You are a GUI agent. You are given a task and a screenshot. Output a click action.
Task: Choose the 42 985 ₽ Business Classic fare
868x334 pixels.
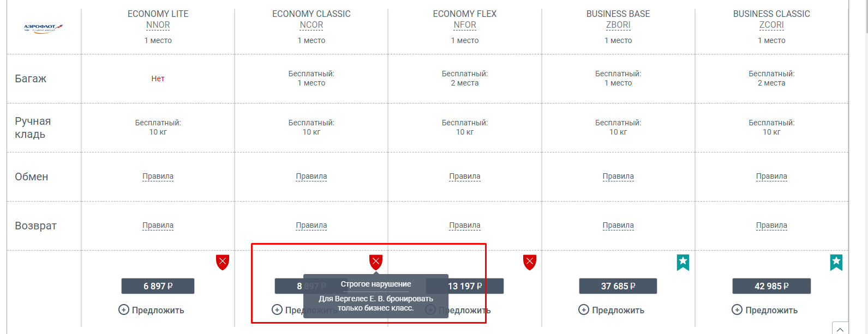[x=771, y=286]
